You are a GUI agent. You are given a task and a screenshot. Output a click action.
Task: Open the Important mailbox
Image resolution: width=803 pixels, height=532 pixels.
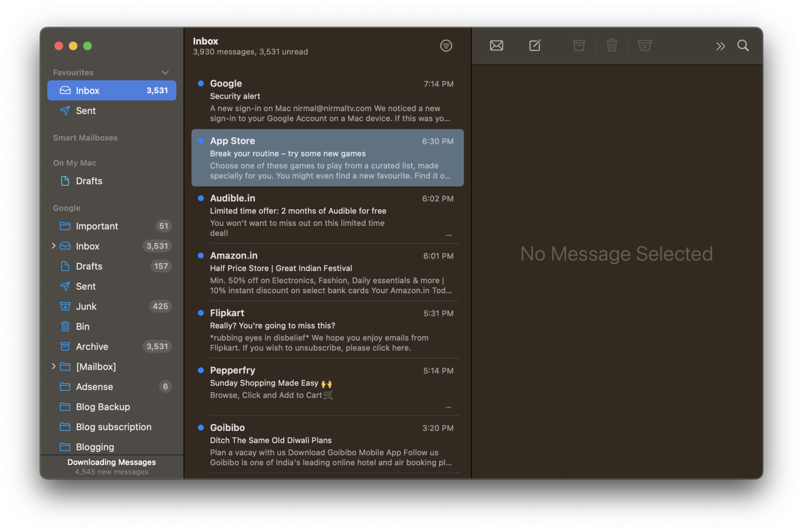pyautogui.click(x=112, y=226)
